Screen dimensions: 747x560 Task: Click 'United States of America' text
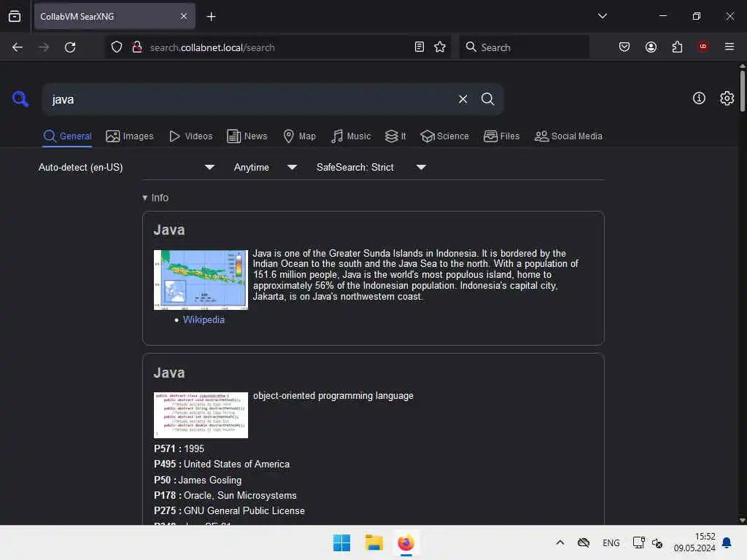(x=237, y=464)
